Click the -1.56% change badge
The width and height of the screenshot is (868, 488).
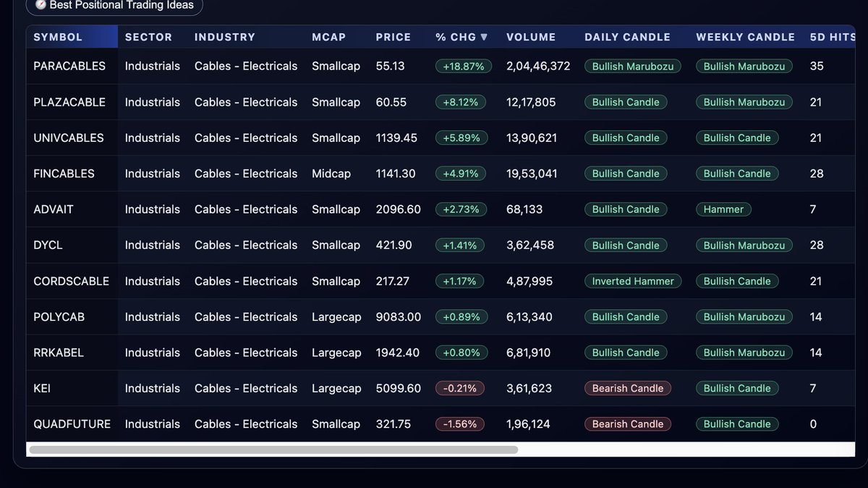(x=460, y=424)
